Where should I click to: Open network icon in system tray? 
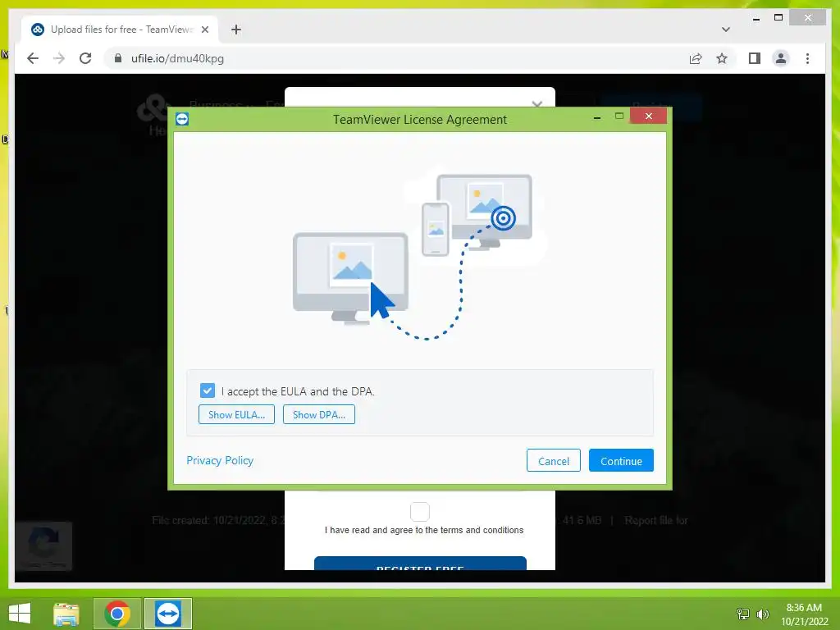(743, 614)
